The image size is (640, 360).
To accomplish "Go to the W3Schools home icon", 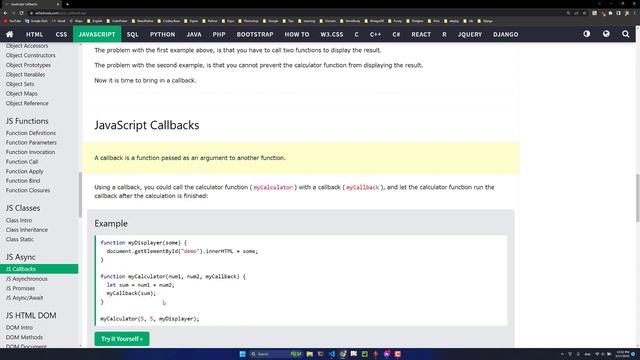I will 9,34.
